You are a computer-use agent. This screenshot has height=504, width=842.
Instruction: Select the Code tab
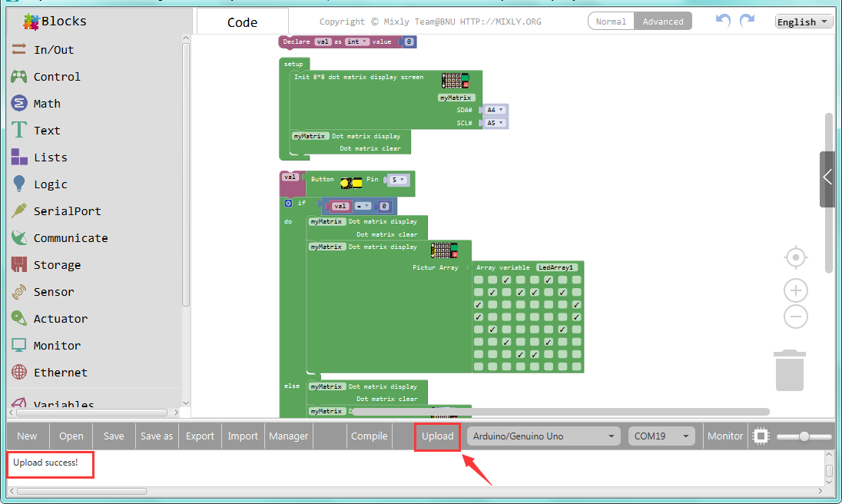[242, 22]
